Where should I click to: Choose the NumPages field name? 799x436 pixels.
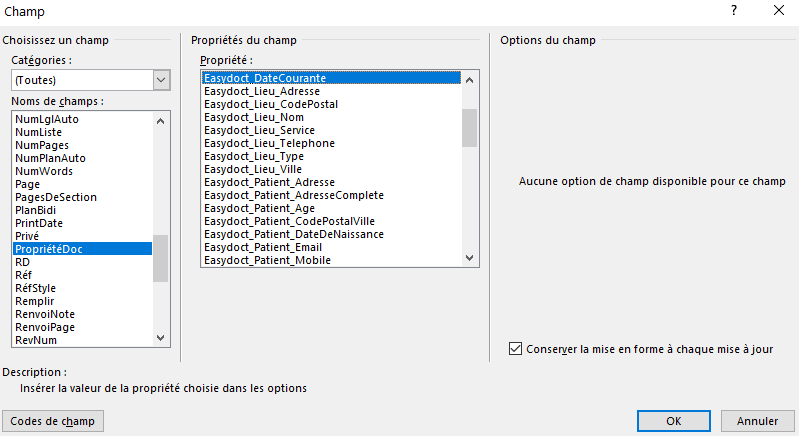point(42,145)
